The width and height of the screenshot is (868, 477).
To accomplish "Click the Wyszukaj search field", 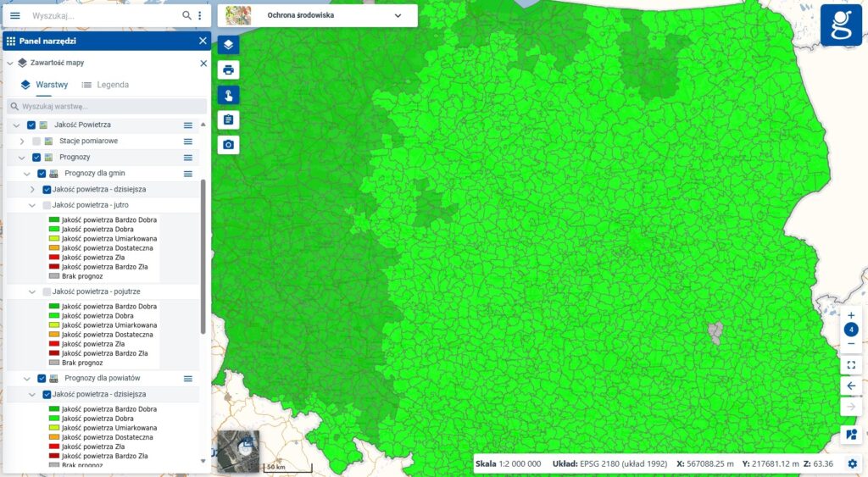I will tap(103, 15).
